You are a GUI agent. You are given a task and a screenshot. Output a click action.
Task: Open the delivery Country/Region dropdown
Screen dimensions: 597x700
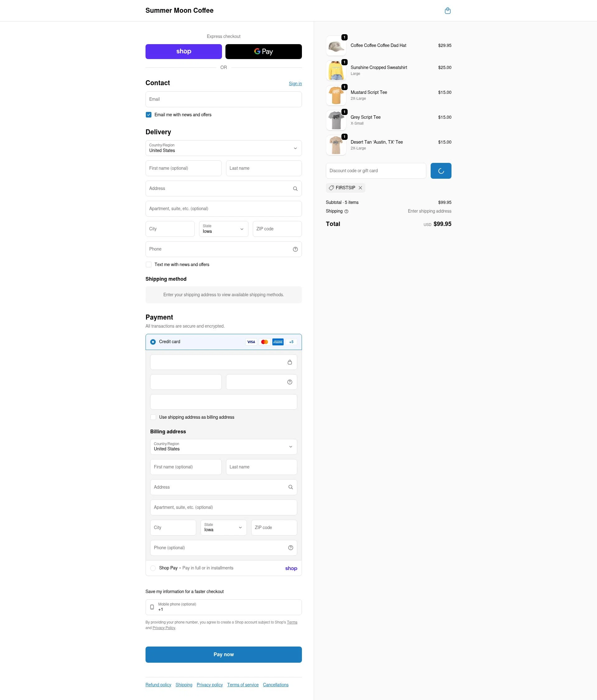click(x=223, y=148)
